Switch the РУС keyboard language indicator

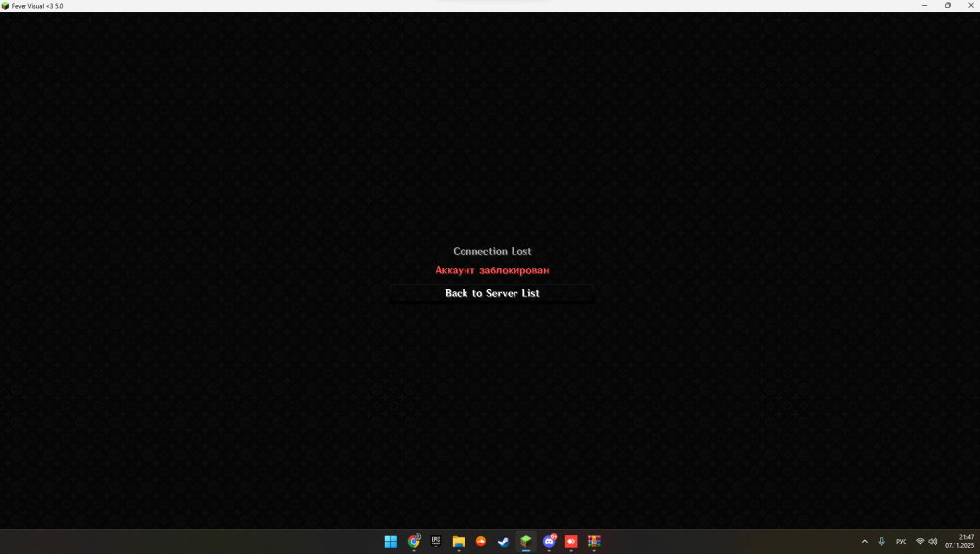point(901,541)
